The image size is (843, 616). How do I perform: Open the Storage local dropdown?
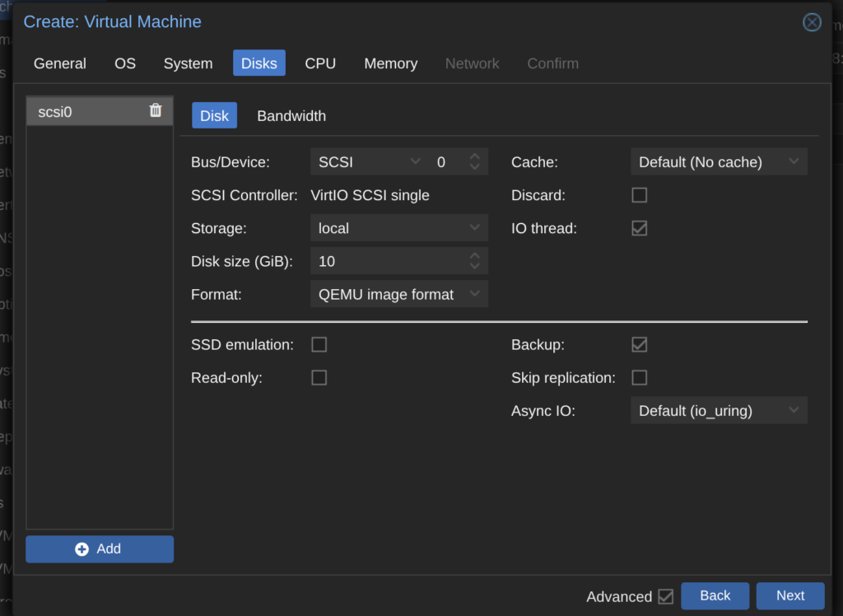pos(398,228)
